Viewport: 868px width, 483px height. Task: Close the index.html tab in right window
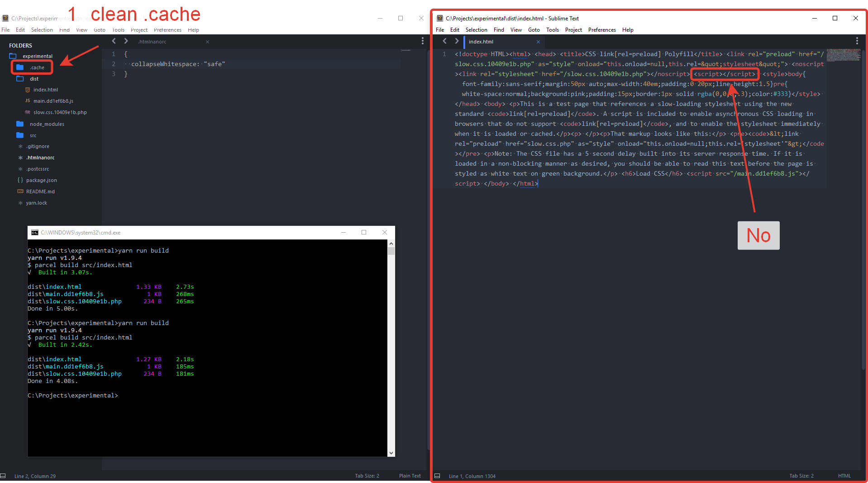pyautogui.click(x=538, y=41)
